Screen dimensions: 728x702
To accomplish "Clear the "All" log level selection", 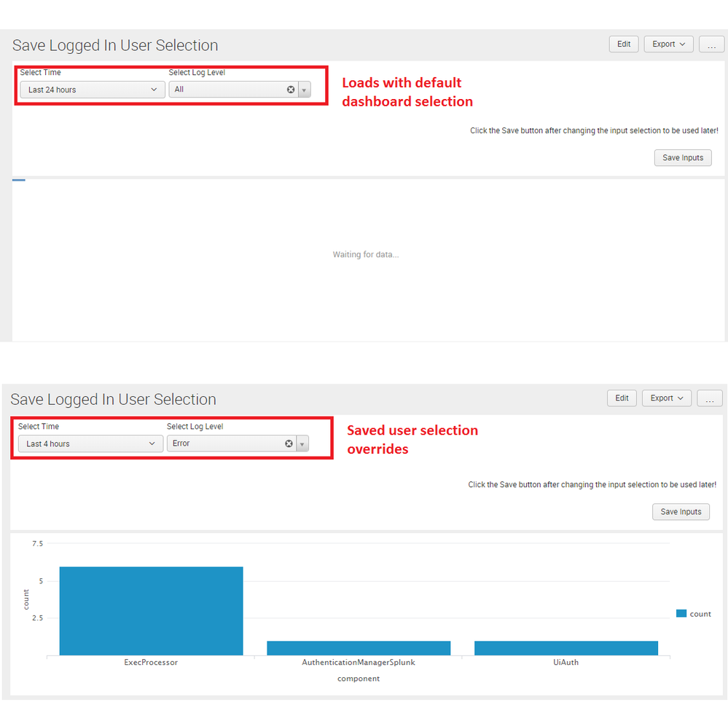I will pos(291,90).
